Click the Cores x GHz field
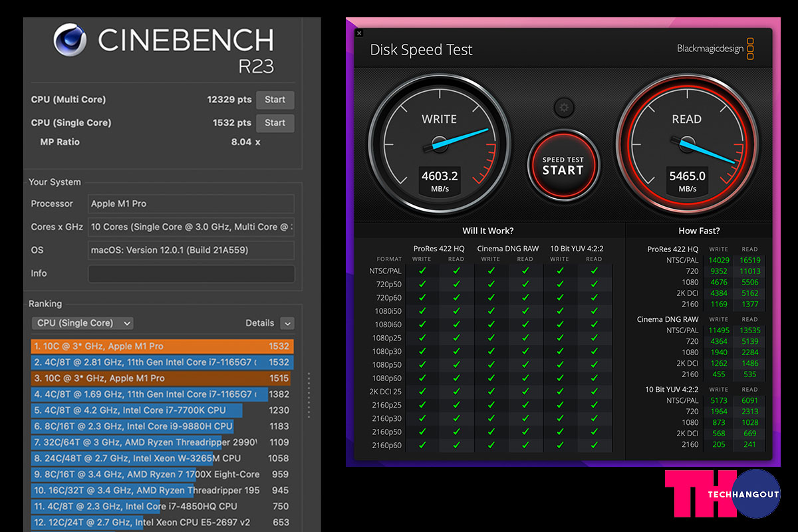The height and width of the screenshot is (532, 798). coord(191,227)
